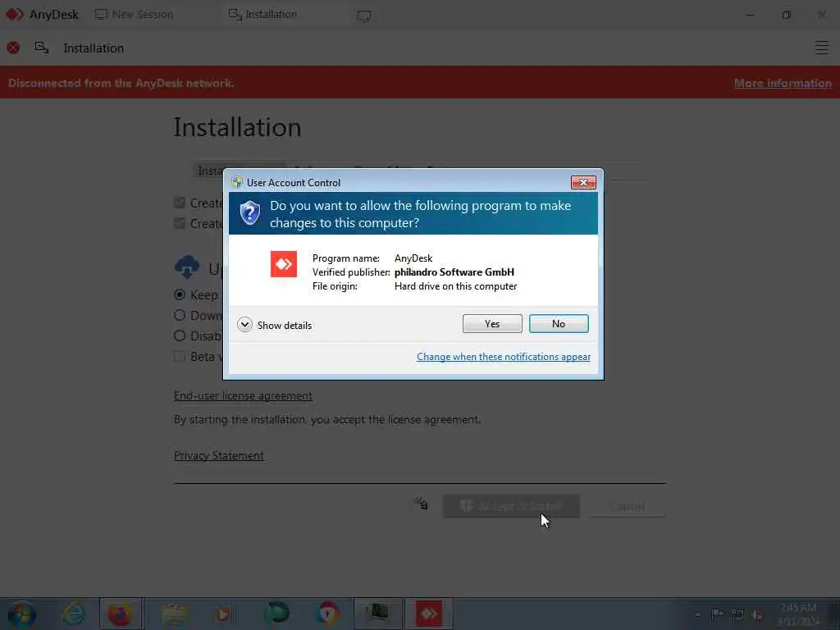Switch to the Installation tab
Screen dimensions: 840x630
pyautogui.click(x=262, y=15)
